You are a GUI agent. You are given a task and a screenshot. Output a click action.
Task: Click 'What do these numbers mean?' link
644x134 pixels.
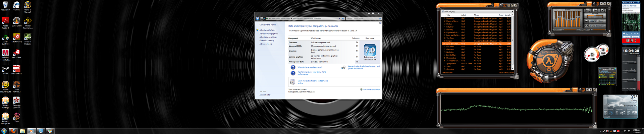pos(310,67)
